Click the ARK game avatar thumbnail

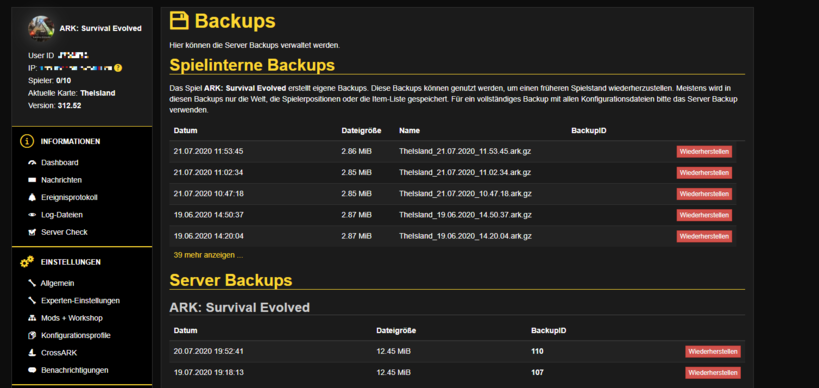(41, 28)
